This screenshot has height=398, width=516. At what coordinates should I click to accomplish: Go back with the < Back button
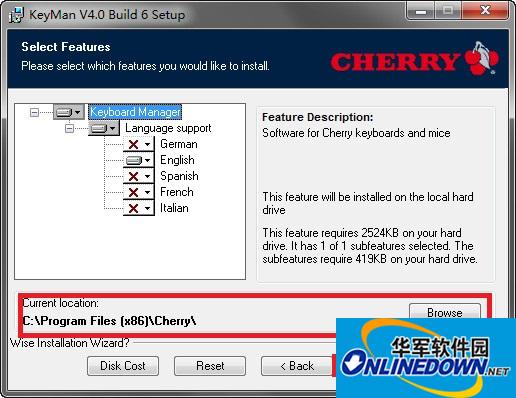(x=297, y=366)
